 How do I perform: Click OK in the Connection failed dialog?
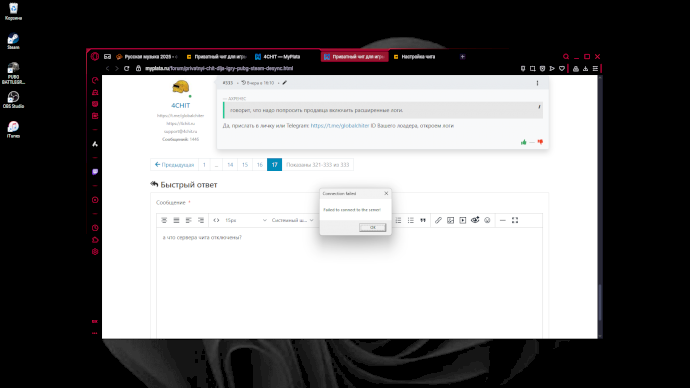372,227
